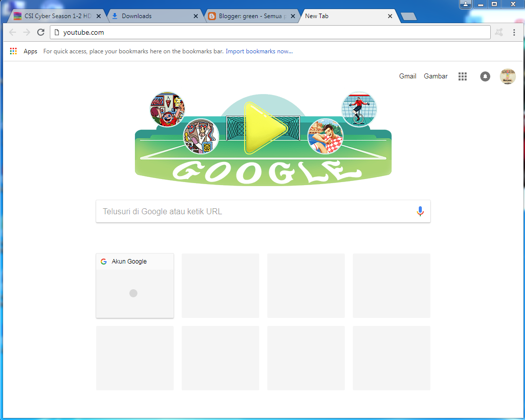Play the Google World Cup doodle
The height and width of the screenshot is (420, 525).
(265, 128)
